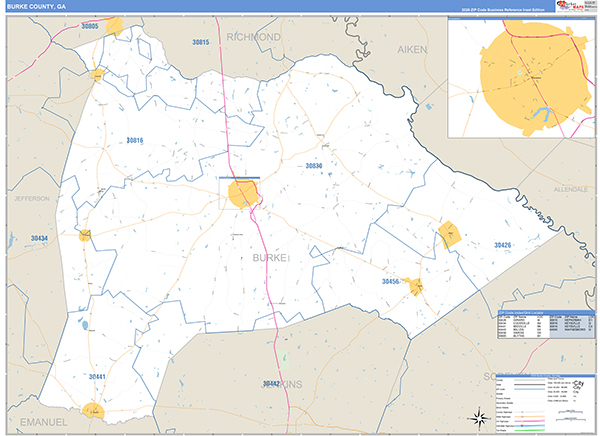Click the compass rose icon
This screenshot has width=600, height=436.
click(478, 417)
